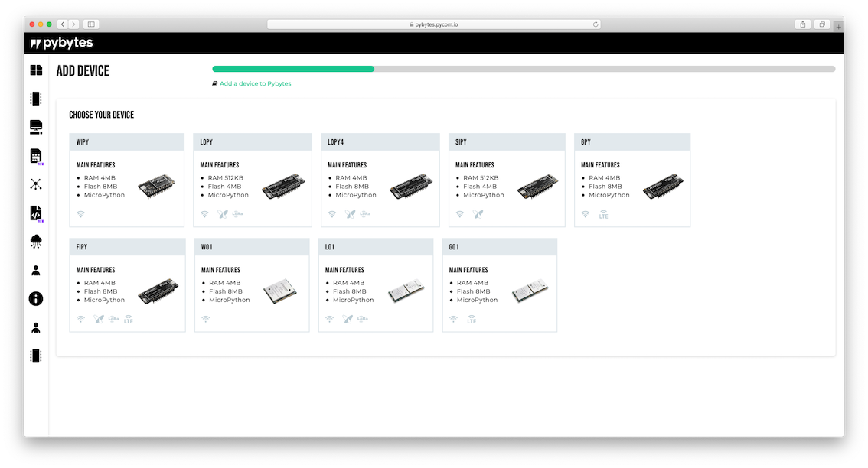Click the green Add Device progress bar
868x468 pixels.
(293, 69)
